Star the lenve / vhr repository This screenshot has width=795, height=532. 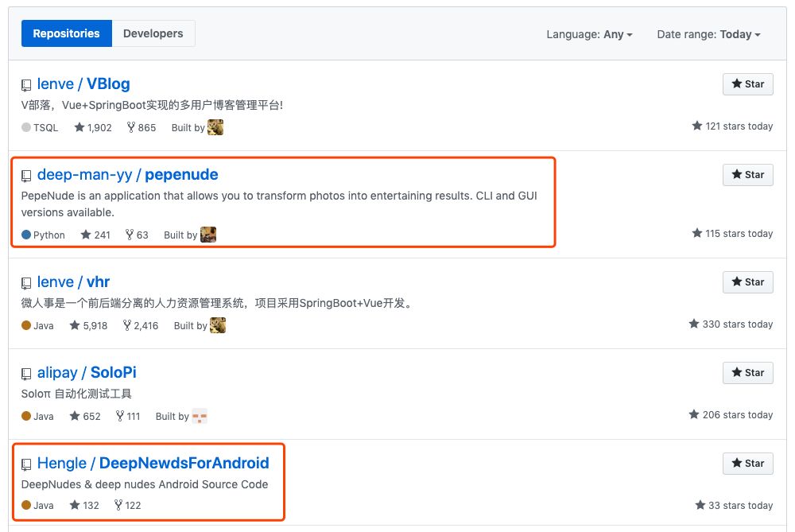748,282
